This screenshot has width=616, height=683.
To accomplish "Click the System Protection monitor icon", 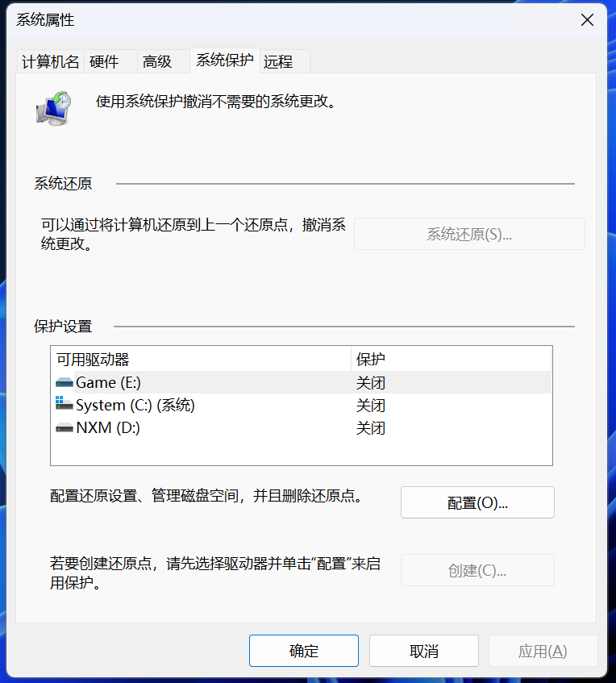I will click(x=54, y=107).
